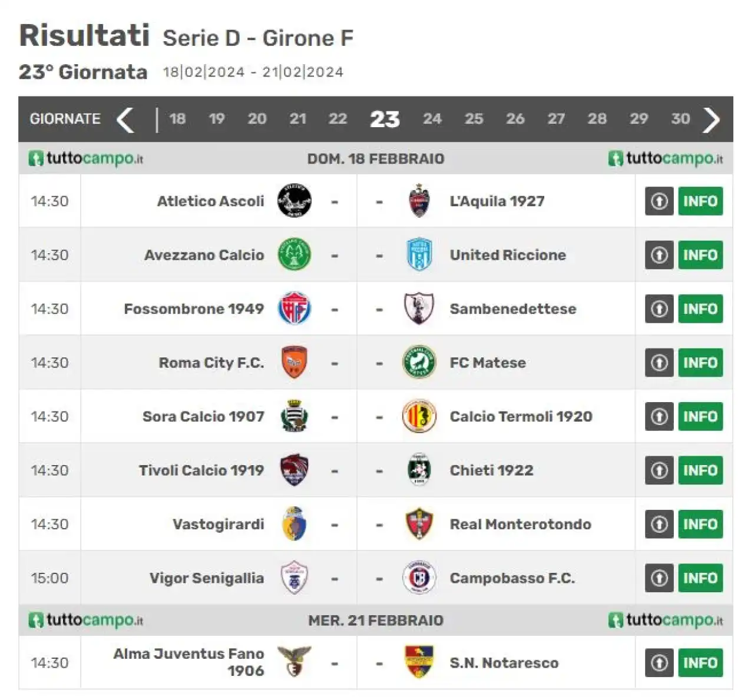Open the Real Monterotondo team link
The height and width of the screenshot is (700, 754).
pos(520,524)
